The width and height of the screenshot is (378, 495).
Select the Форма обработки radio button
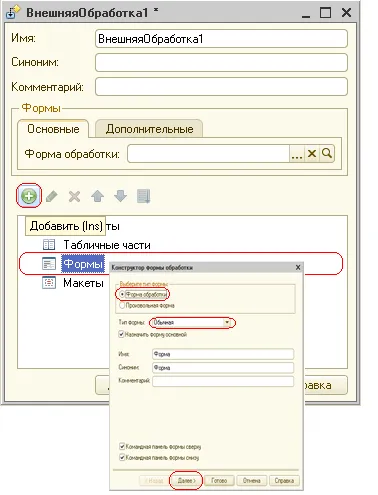(x=122, y=295)
